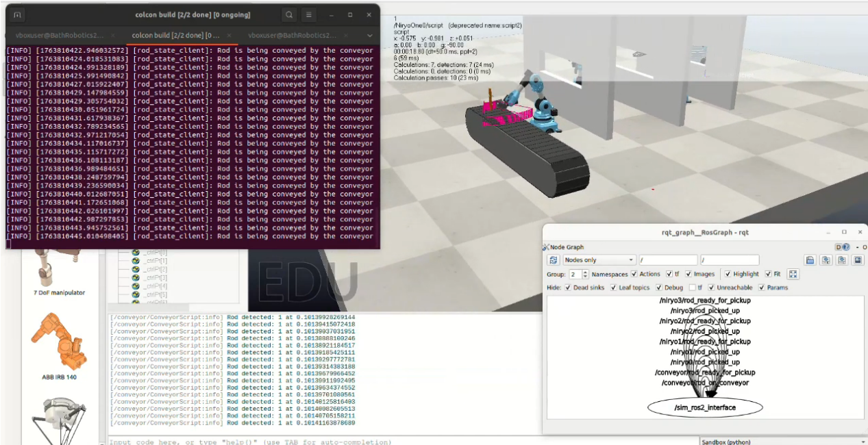868x445 pixels.
Task: Click _ctrlPt[5] item in scene hierarchy
Action: pos(154,294)
